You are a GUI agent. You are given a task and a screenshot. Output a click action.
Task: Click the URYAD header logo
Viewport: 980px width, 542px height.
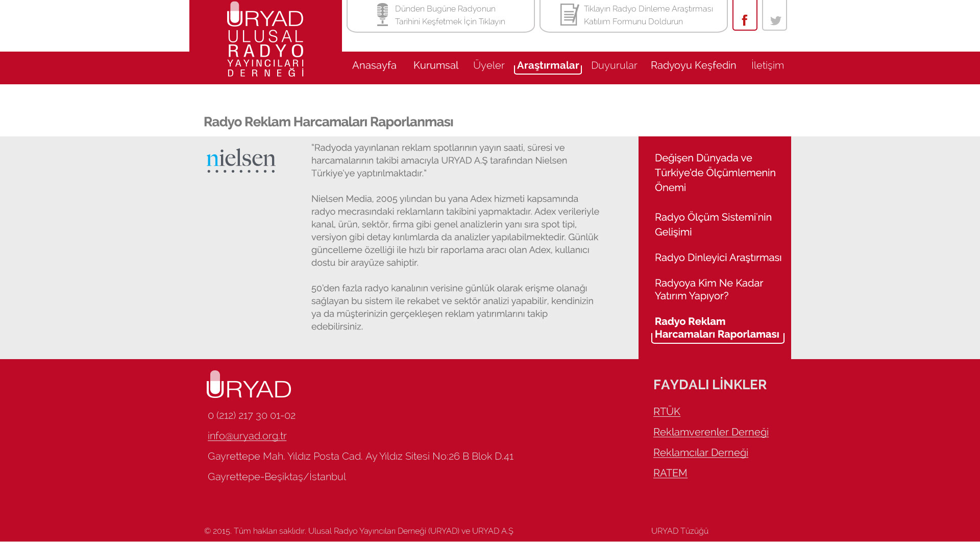265,39
